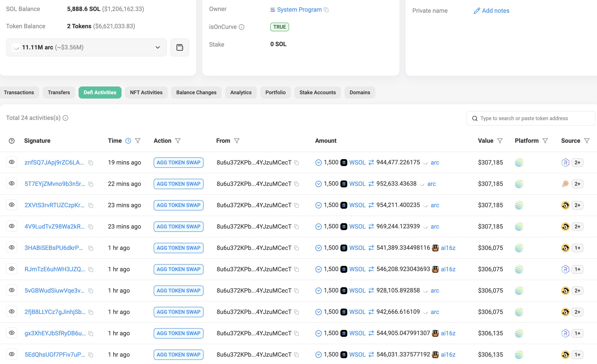597x364 pixels.
Task: Click the znfSQ7JApj9rZC6LA transaction signature link
Action: [x=55, y=162]
